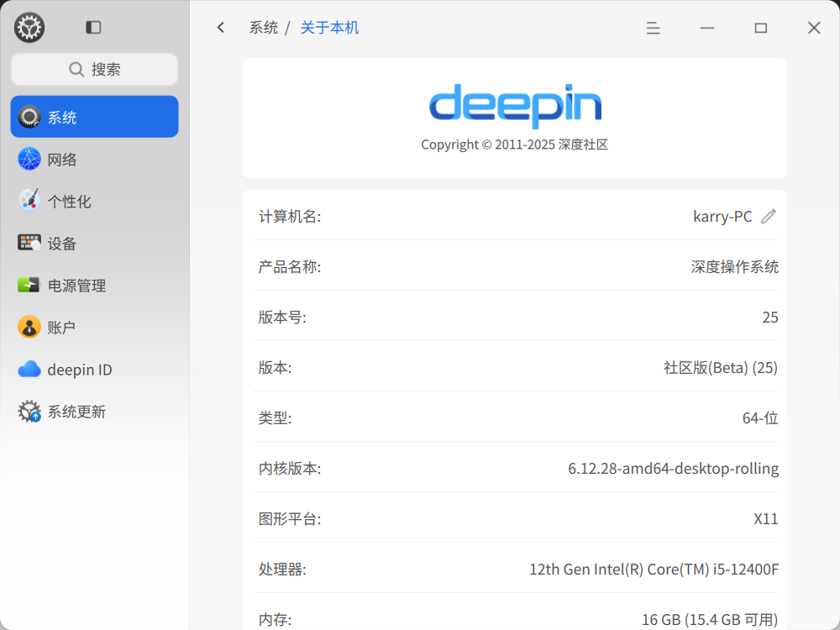This screenshot has height=630, width=840.
Task: Open the 电源管理 settings section
Action: pyautogui.click(x=94, y=285)
